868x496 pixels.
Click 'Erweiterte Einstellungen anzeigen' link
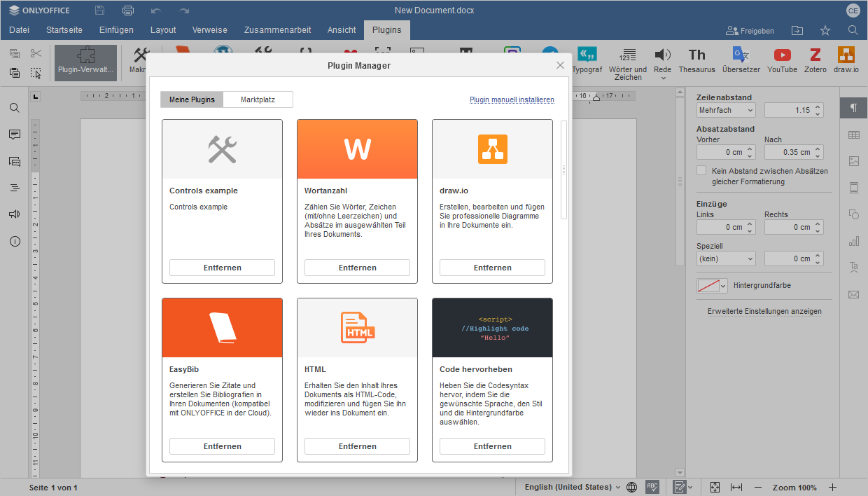[x=764, y=311]
